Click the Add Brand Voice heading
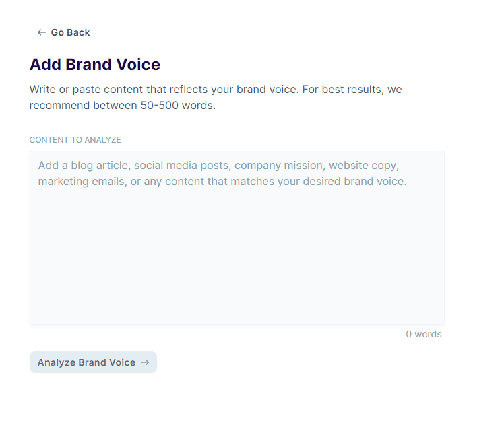The height and width of the screenshot is (439, 504). 95,65
